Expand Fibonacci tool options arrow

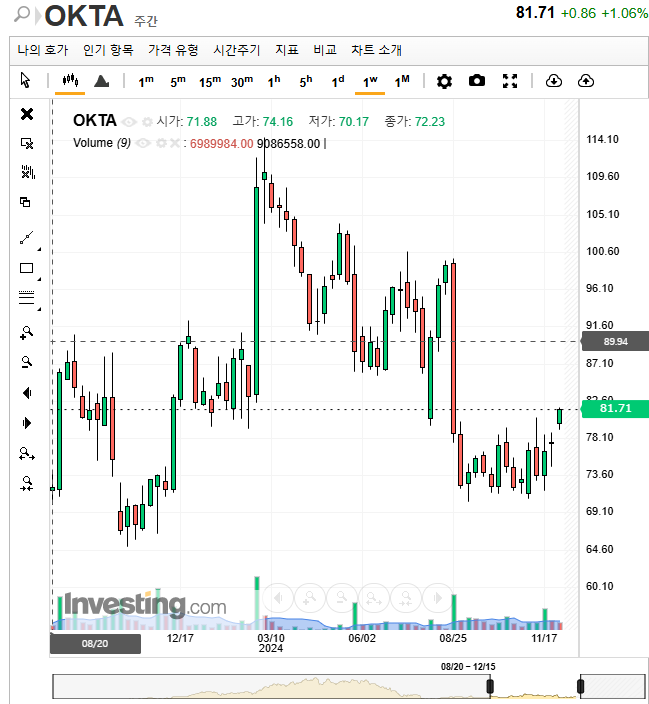pyautogui.click(x=39, y=309)
